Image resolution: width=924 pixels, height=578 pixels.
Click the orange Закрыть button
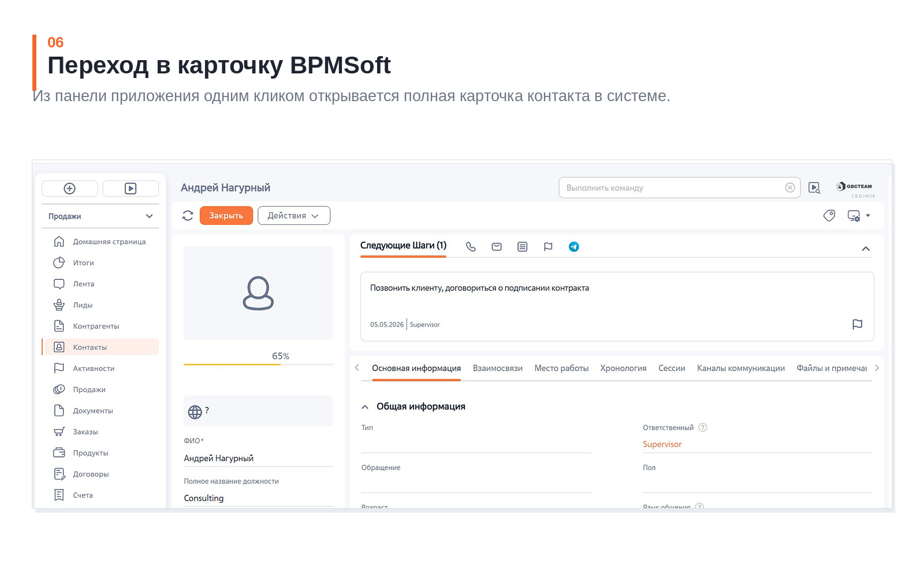point(226,216)
